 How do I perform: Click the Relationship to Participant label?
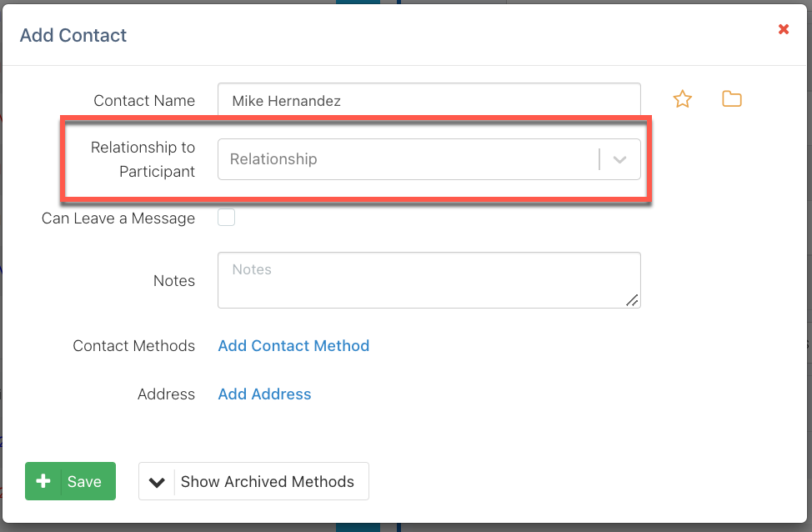(143, 159)
